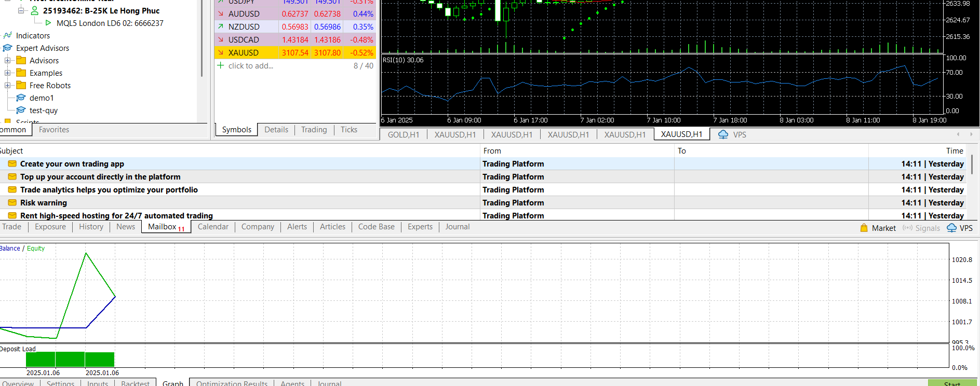The image size is (980, 386).
Task: Click the Free Robots folder icon
Action: coord(21,85)
